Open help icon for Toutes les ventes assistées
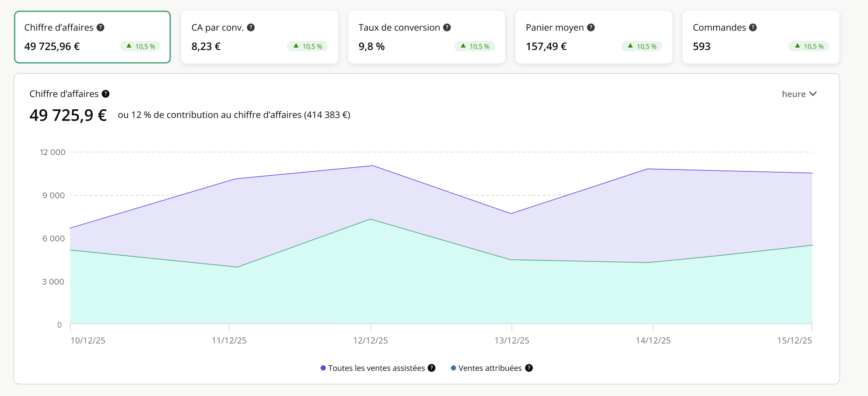 click(431, 368)
